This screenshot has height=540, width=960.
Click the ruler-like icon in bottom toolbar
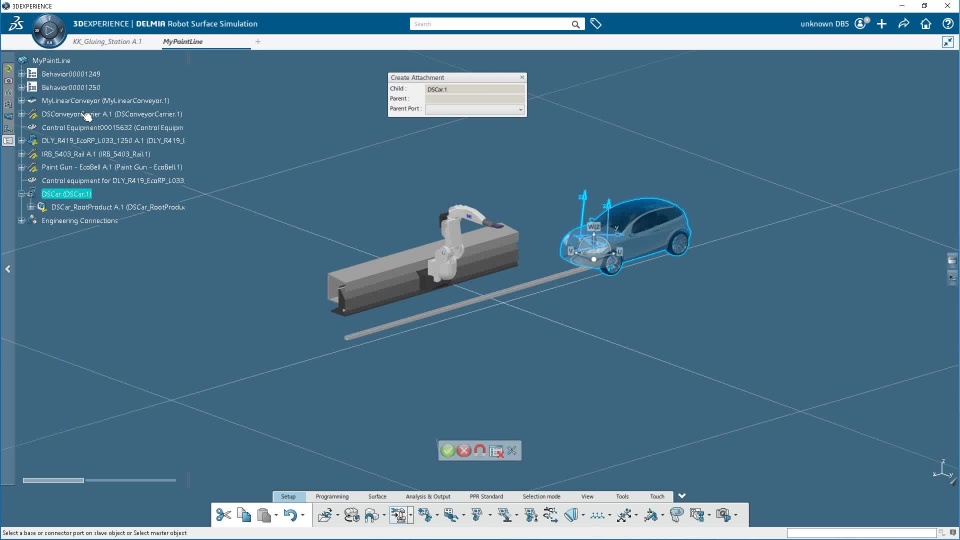[x=571, y=515]
